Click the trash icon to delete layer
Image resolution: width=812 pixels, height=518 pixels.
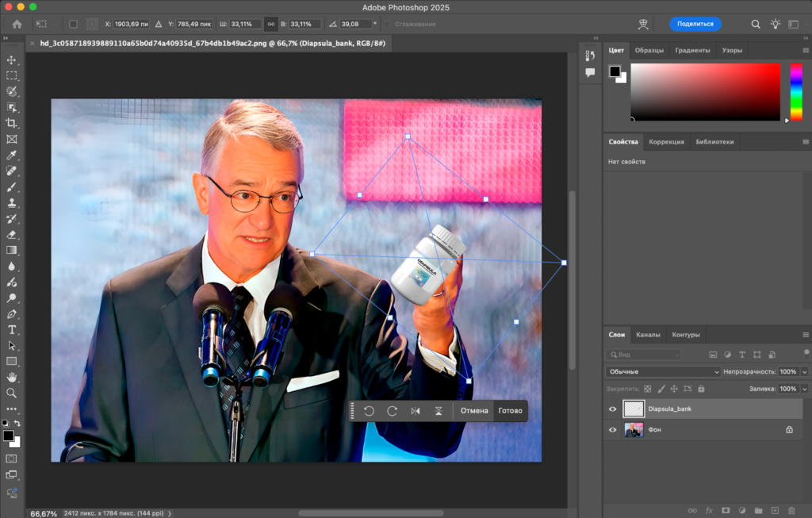(x=791, y=510)
